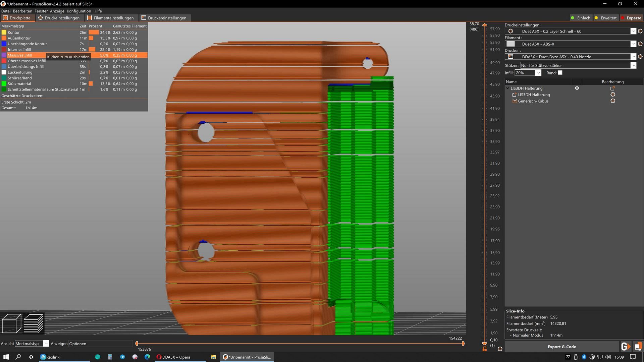Open the Filament preset dropdown
The width and height of the screenshot is (644, 362).
pyautogui.click(x=633, y=44)
